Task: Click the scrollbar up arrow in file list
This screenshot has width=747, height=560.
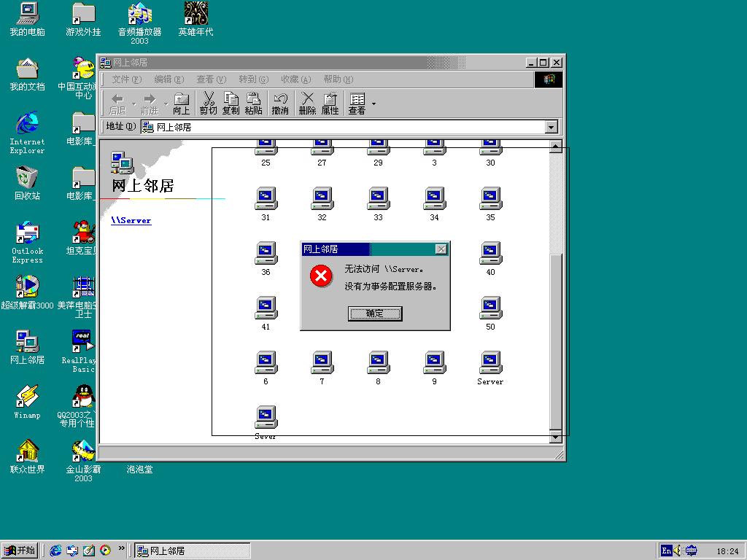Action: tap(556, 147)
